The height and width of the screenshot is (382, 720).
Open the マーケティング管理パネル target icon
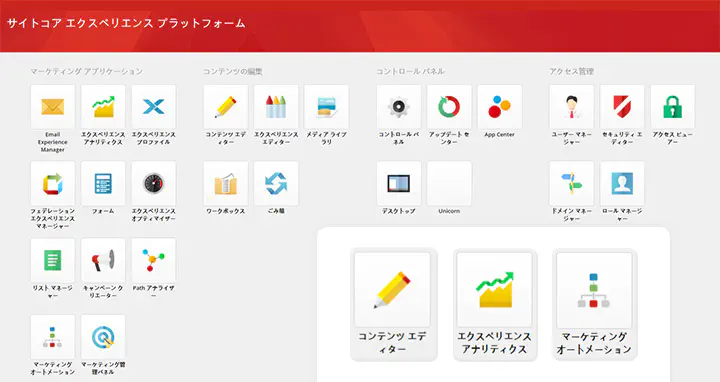coord(103,337)
